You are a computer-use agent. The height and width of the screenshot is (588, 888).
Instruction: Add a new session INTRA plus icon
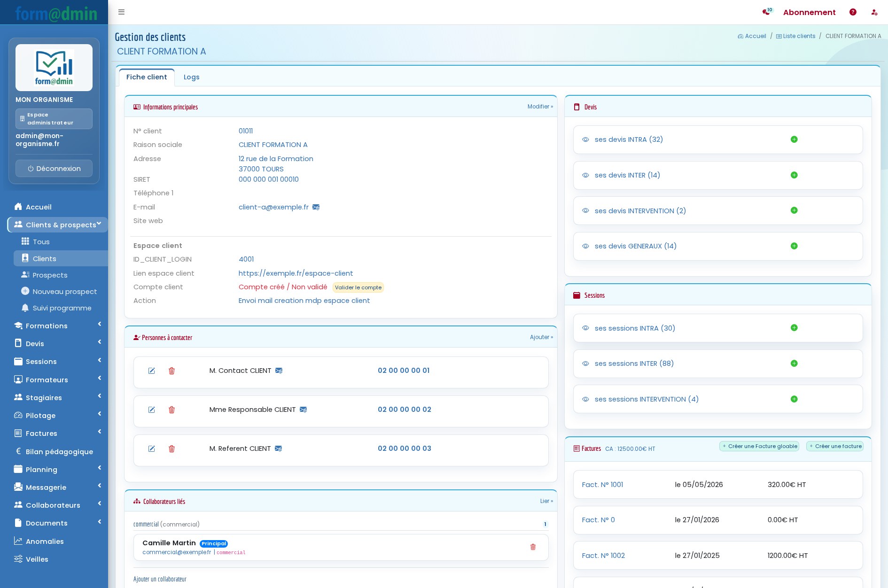[x=794, y=328]
